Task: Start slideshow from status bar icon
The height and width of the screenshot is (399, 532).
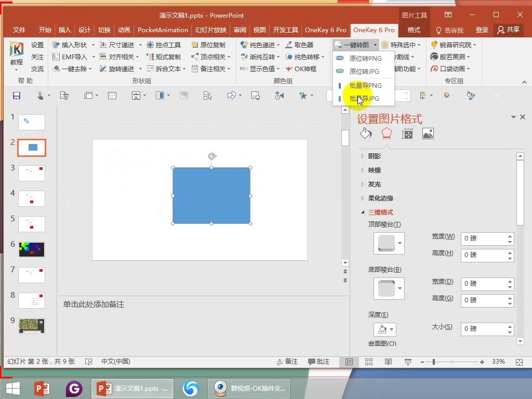Action: (408, 362)
